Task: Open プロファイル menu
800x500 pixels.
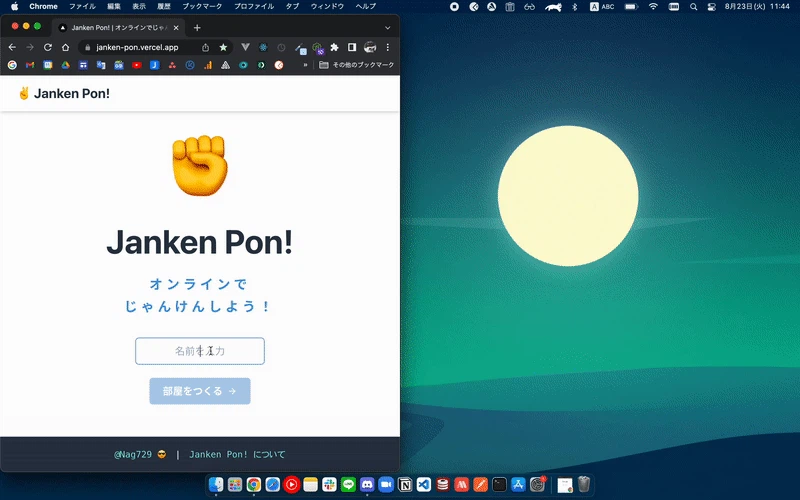Action: (254, 6)
